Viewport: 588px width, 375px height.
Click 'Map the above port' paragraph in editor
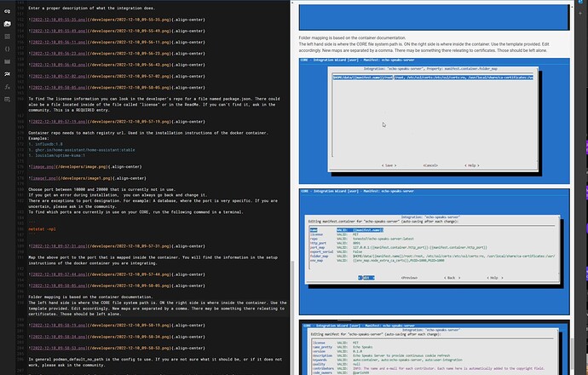(153, 260)
